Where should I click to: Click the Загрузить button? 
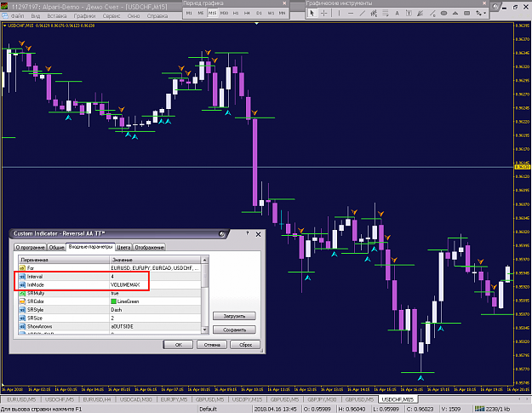click(234, 316)
